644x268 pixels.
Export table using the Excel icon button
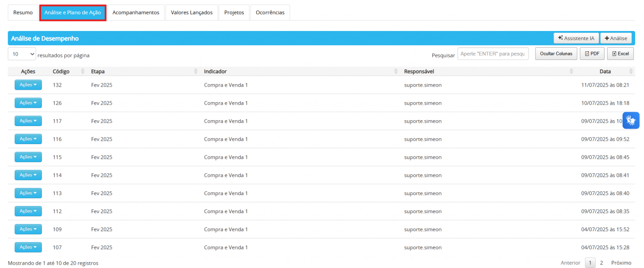[x=621, y=54]
